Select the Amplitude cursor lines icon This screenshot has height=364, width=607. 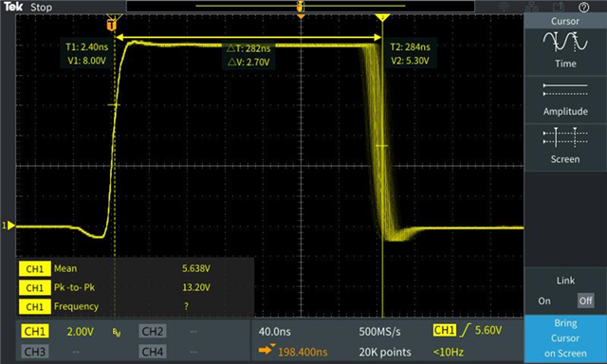click(565, 90)
